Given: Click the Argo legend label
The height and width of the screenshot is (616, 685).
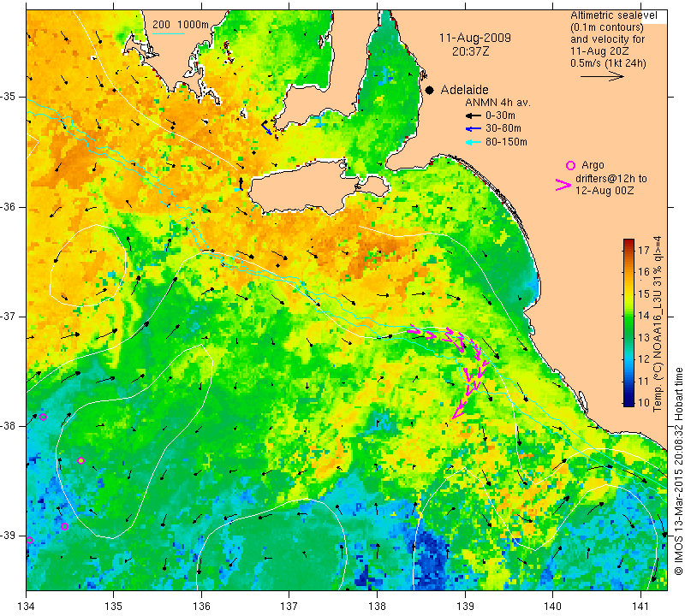Looking at the screenshot, I should [593, 165].
